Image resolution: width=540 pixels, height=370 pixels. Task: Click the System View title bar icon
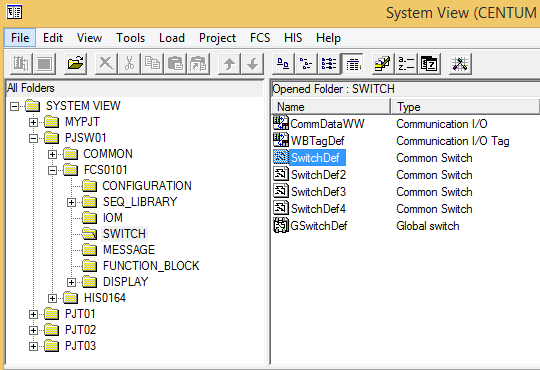tap(14, 12)
